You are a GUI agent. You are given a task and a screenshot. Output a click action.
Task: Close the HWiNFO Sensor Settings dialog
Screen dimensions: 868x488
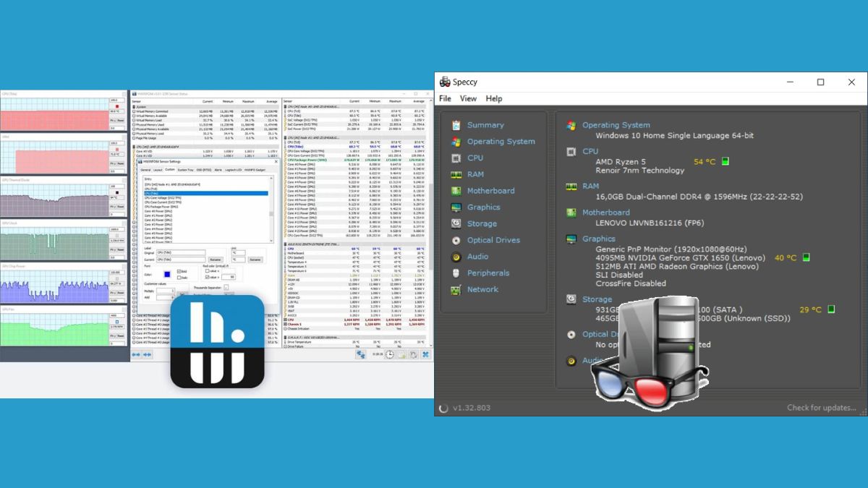click(x=276, y=161)
